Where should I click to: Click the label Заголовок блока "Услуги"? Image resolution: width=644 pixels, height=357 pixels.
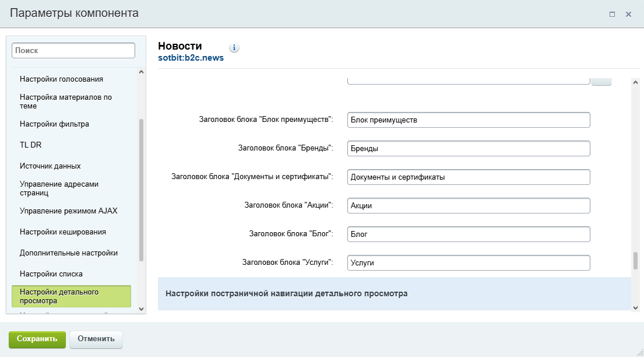click(x=287, y=262)
